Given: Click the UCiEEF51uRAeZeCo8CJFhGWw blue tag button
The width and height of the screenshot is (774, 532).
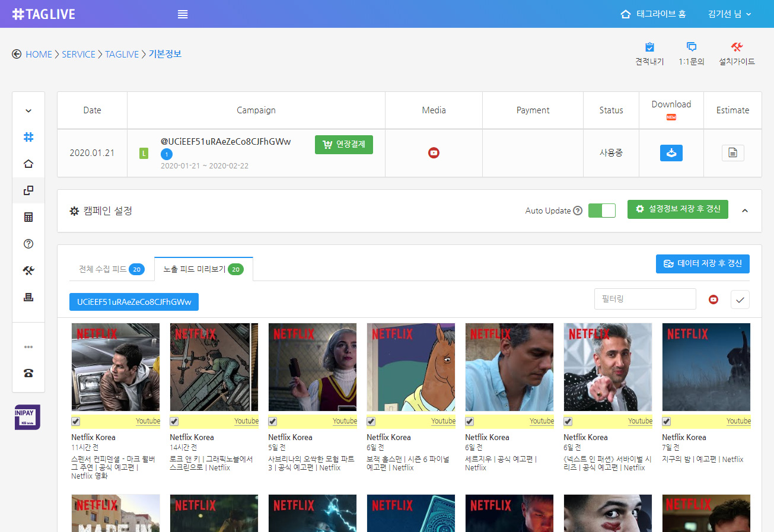Looking at the screenshot, I should click(x=134, y=302).
